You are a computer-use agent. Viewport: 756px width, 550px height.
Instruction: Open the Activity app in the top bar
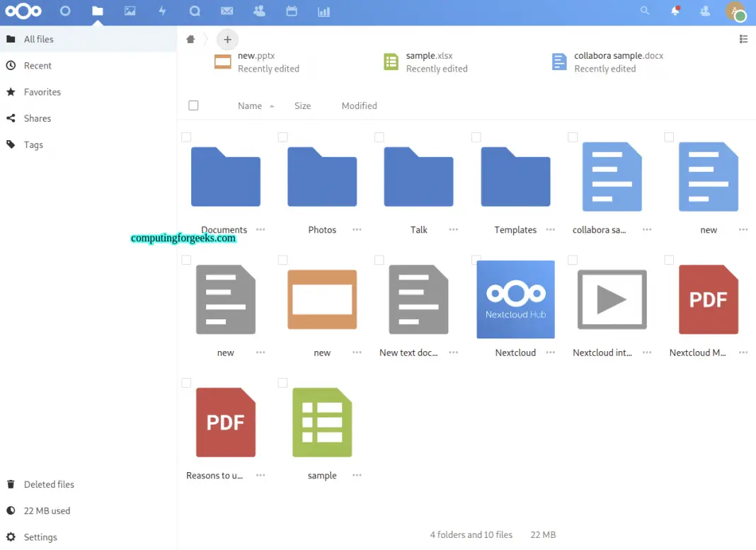coord(162,11)
